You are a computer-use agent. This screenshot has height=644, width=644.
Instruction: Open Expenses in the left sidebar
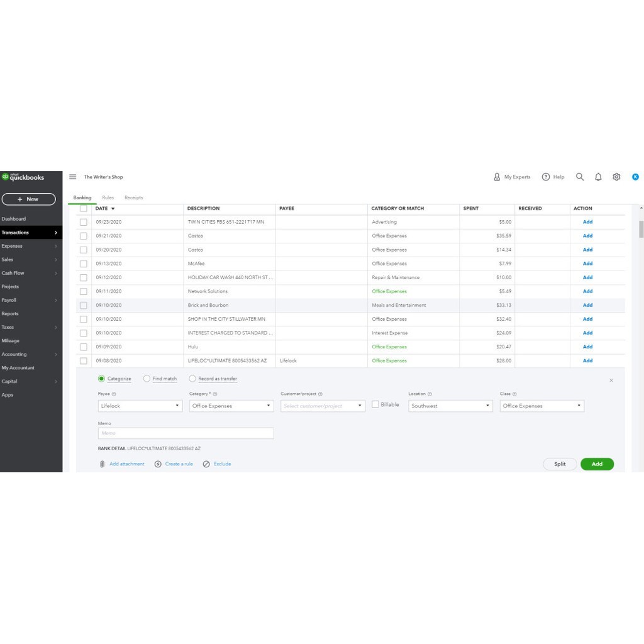[13, 246]
